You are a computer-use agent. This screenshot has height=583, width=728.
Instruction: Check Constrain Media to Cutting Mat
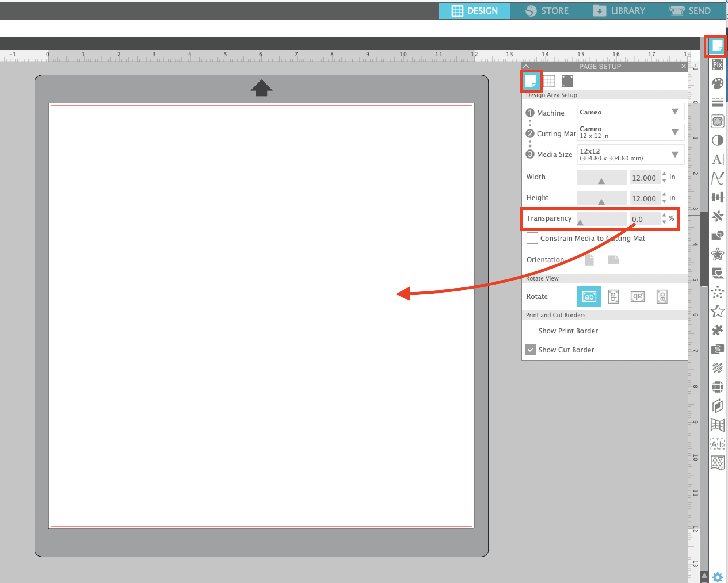pos(532,238)
